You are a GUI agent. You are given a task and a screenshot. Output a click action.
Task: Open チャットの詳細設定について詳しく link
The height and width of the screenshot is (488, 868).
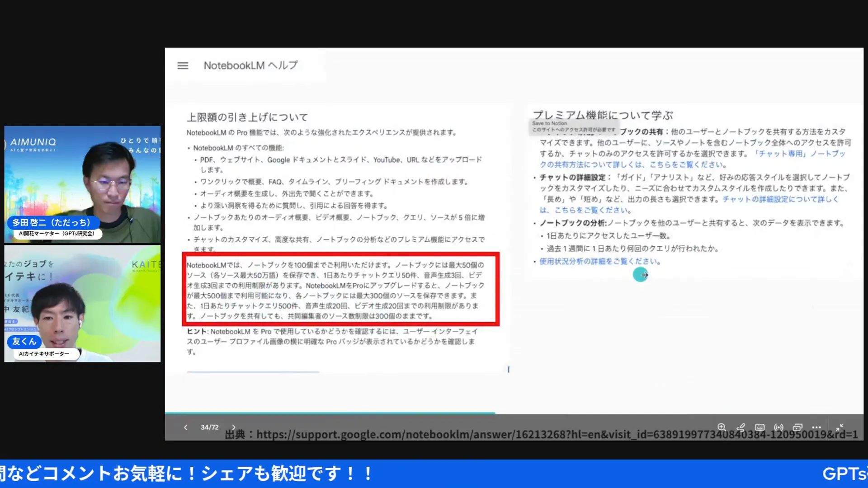coord(689,205)
